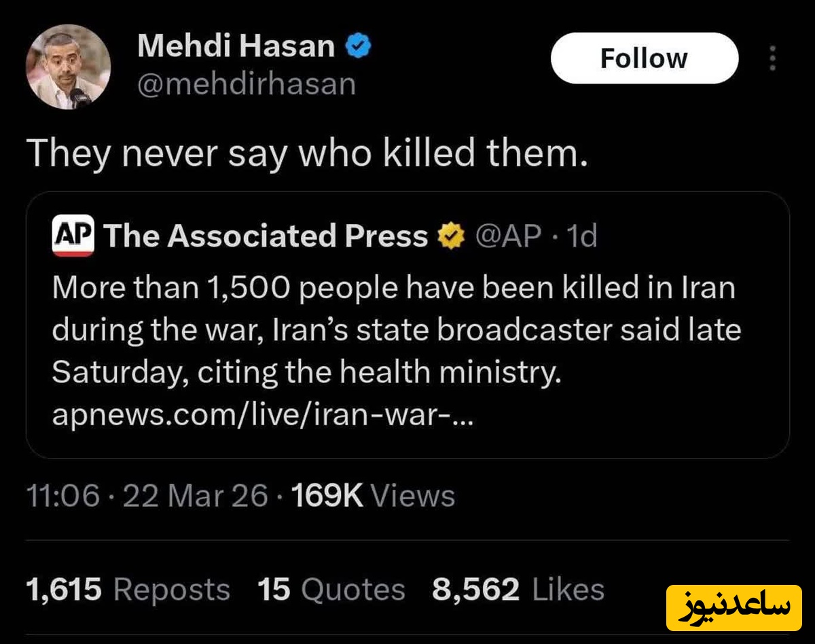815x644 pixels.
Task: Open the @AP handle in quoted tweet
Action: [x=508, y=236]
